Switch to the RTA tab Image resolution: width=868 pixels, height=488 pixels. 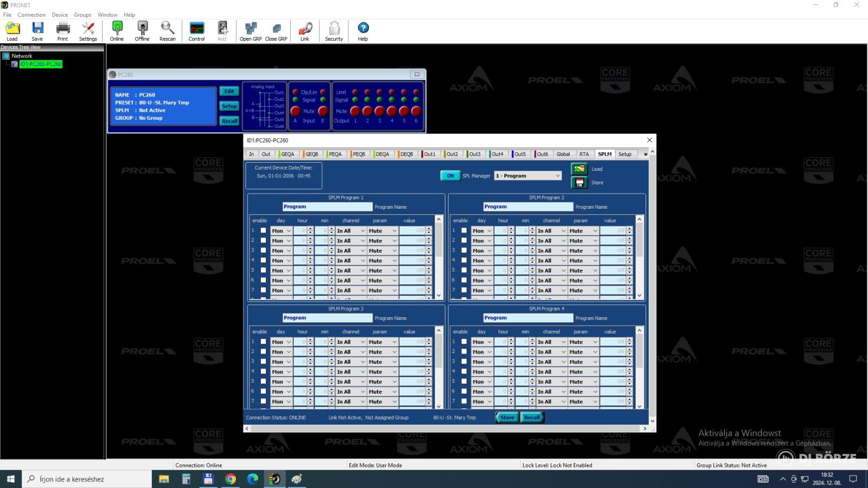584,154
